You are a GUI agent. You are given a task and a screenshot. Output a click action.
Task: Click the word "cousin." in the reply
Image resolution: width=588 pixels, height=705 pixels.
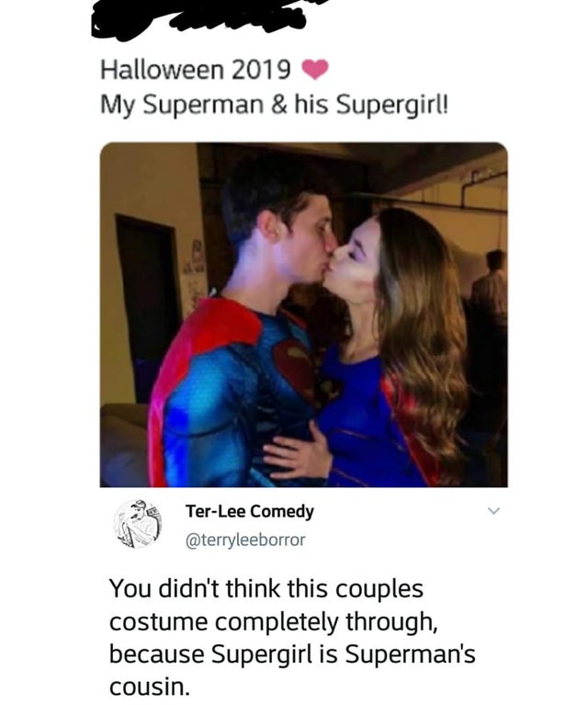coord(152,685)
